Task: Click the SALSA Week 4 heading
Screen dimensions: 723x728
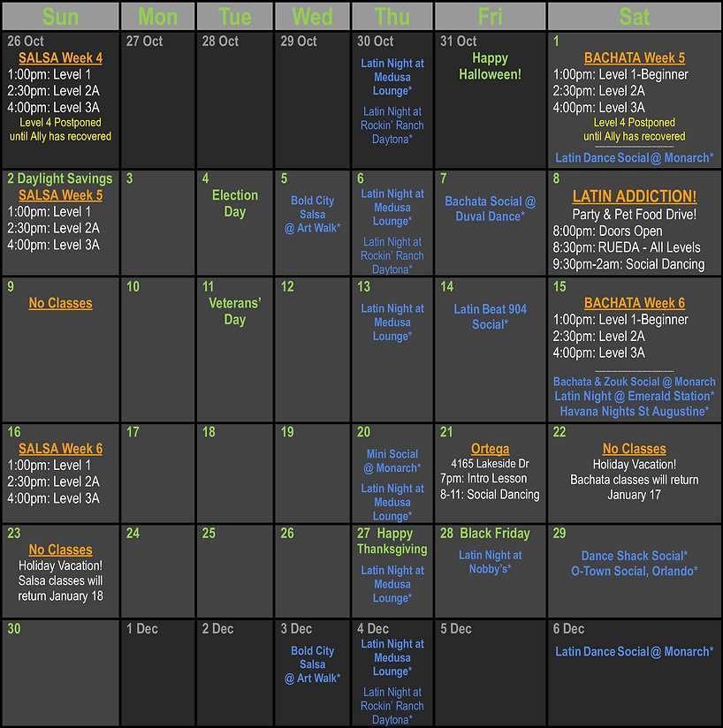Action: point(60,58)
